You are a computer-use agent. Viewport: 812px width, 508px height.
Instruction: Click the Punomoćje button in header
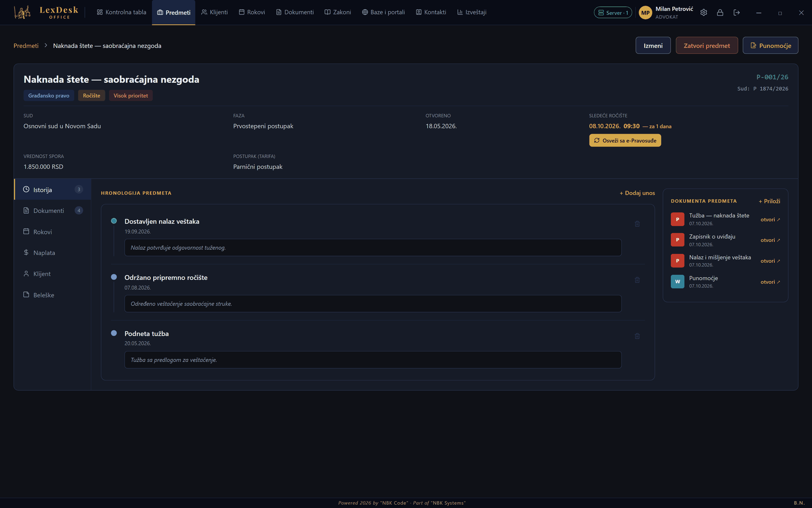pos(770,45)
